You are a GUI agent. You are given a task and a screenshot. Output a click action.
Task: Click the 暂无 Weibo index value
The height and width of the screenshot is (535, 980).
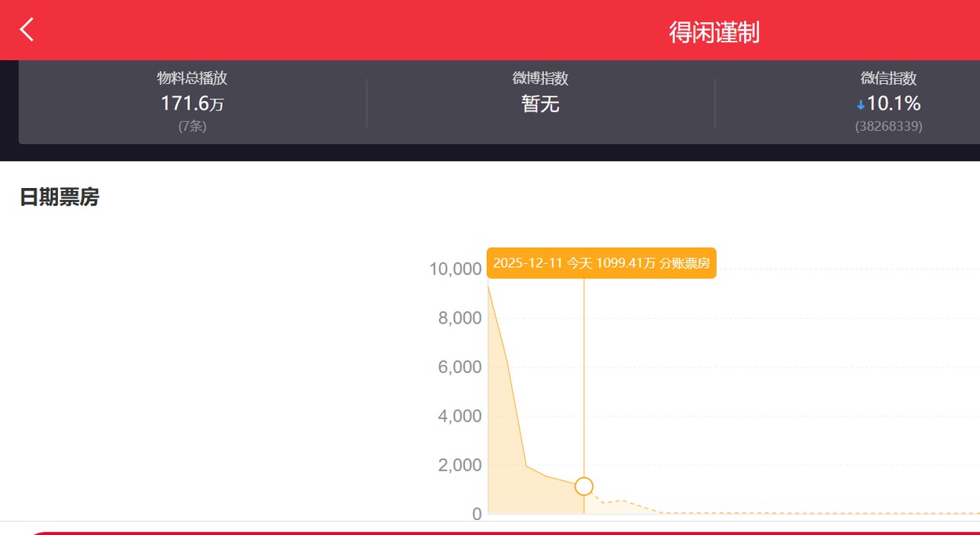click(540, 103)
